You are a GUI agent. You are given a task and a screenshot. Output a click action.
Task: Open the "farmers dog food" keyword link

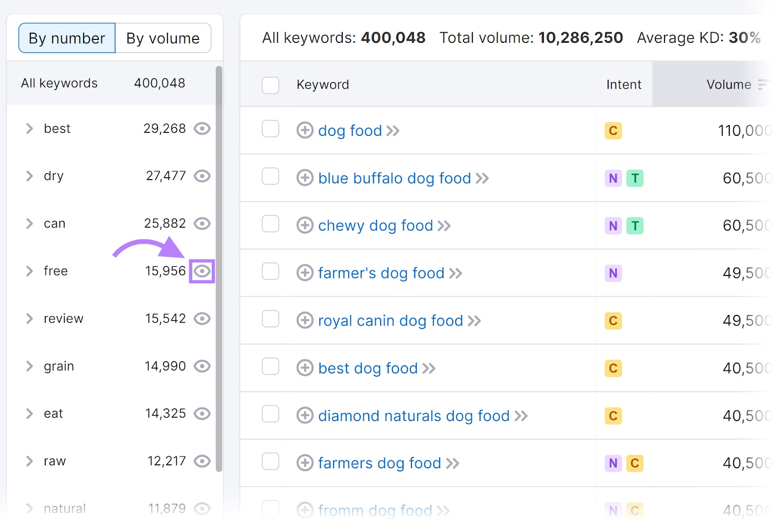tap(378, 463)
